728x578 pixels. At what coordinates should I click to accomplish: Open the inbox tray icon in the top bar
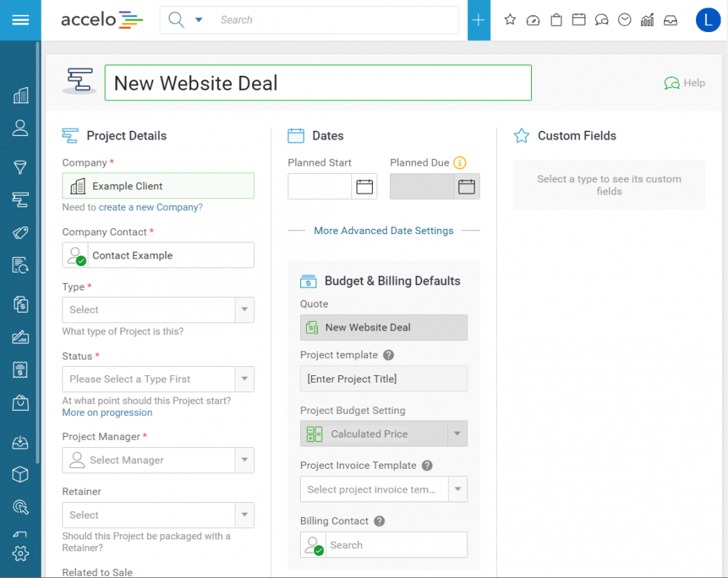point(670,20)
